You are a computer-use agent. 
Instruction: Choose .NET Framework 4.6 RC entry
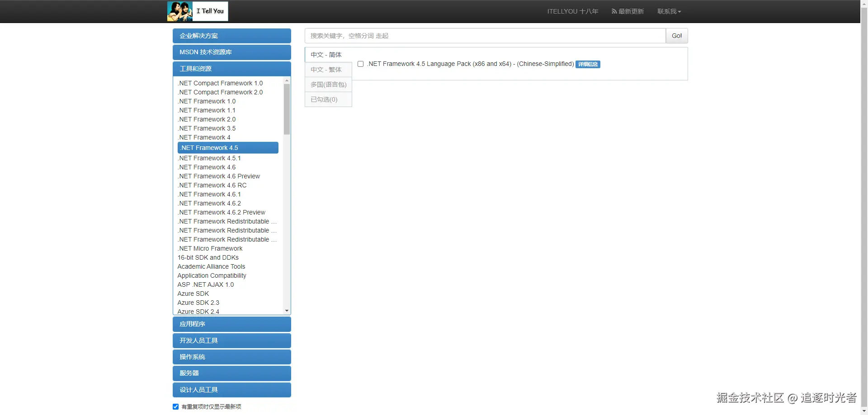212,185
